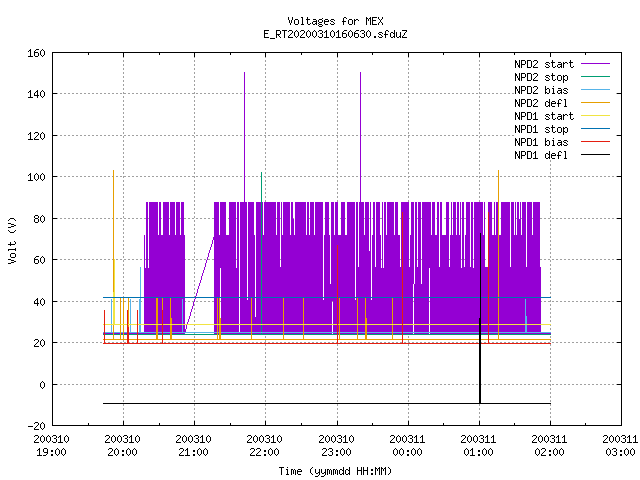The image size is (640, 480).
Task: Click the black NPD1 defl legend line
Action: point(595,155)
